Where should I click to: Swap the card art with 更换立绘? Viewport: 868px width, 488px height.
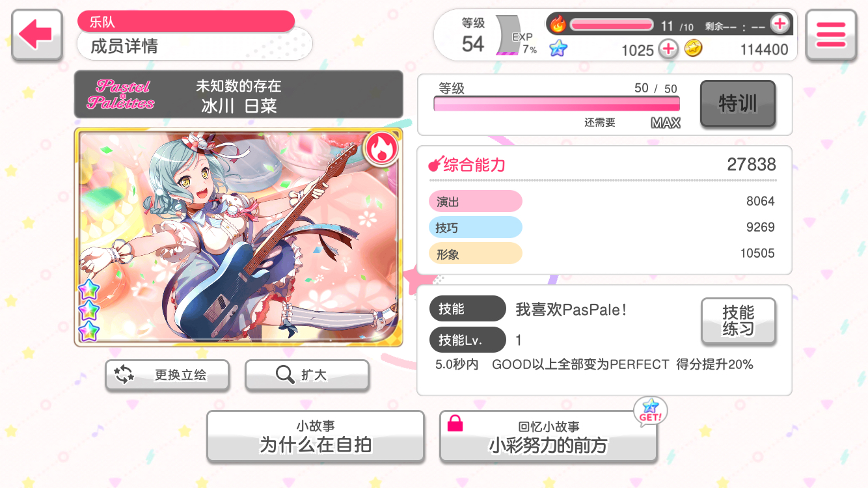pyautogui.click(x=167, y=375)
